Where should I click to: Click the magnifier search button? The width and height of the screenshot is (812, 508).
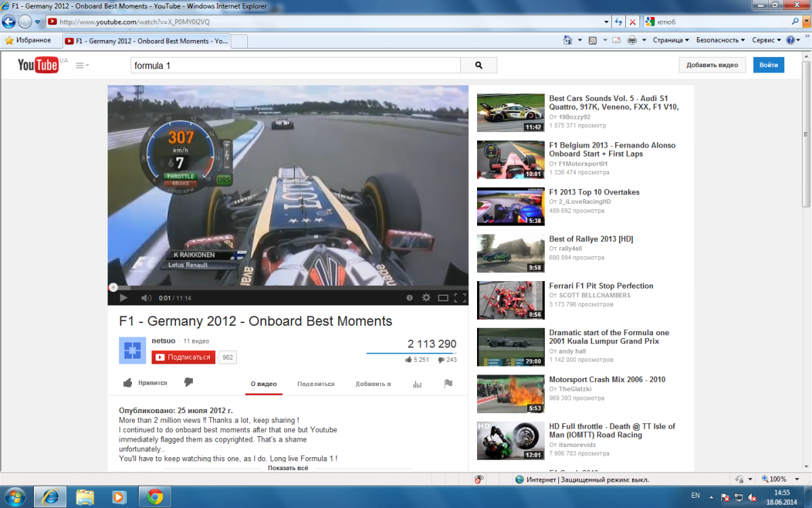pyautogui.click(x=478, y=65)
